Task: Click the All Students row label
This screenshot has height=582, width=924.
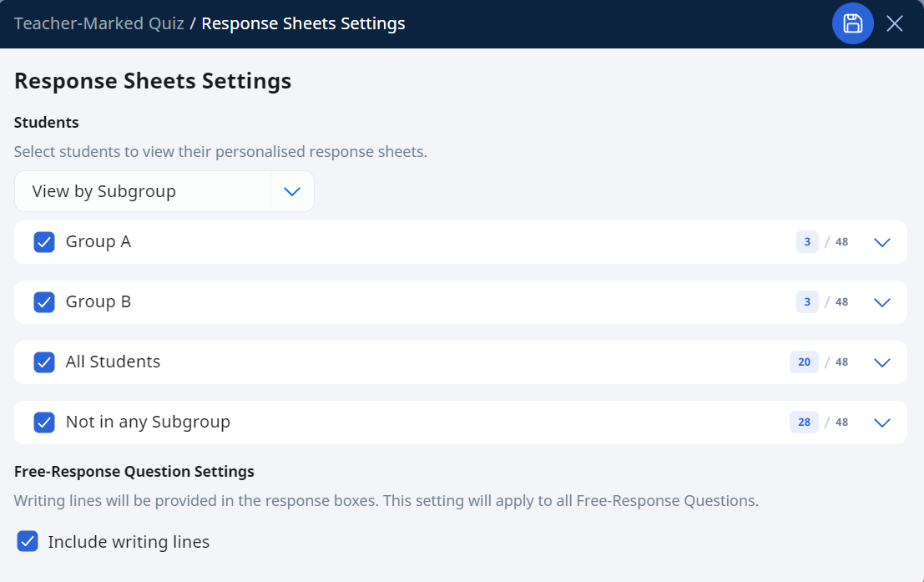Action: [x=114, y=362]
